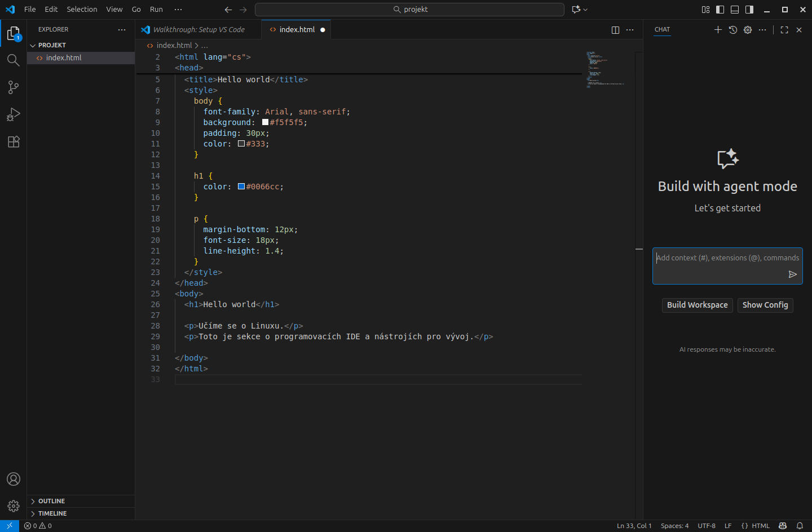Toggle the secondary sidebar visibility

click(749, 9)
